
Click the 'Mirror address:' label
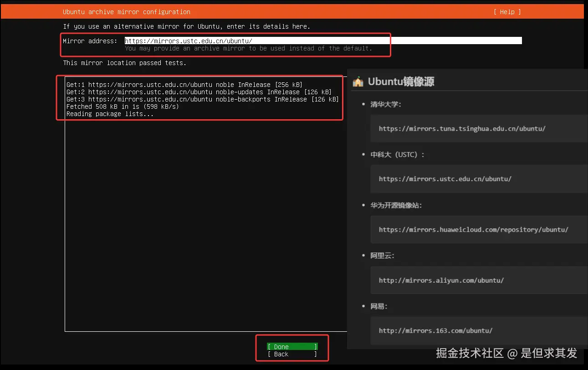90,41
